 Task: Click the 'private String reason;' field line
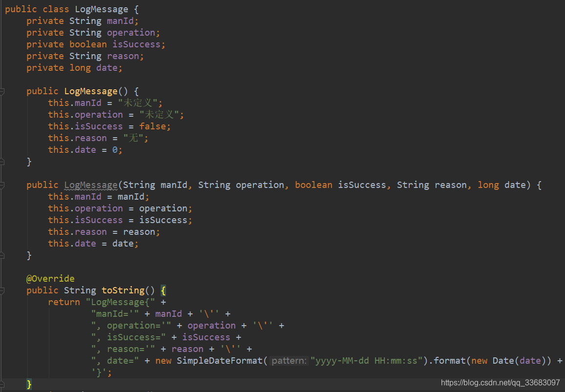tap(85, 56)
